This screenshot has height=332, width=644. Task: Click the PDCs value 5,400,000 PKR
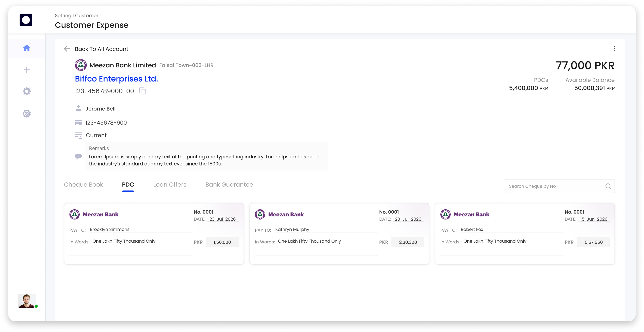[528, 88]
